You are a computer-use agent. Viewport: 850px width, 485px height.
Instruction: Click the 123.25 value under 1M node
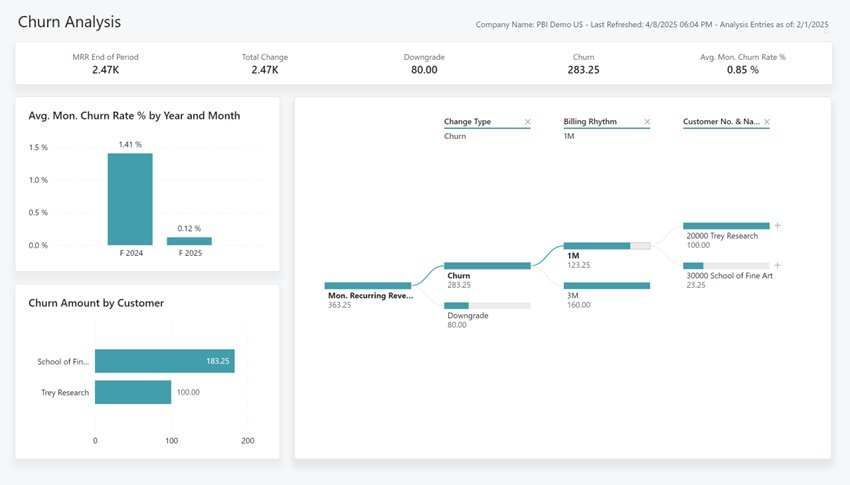[x=578, y=266]
